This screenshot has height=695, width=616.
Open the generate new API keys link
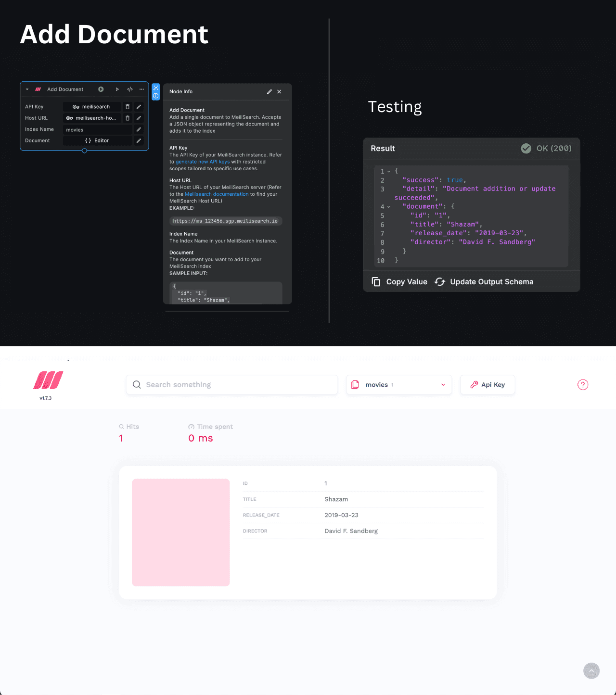pyautogui.click(x=203, y=162)
